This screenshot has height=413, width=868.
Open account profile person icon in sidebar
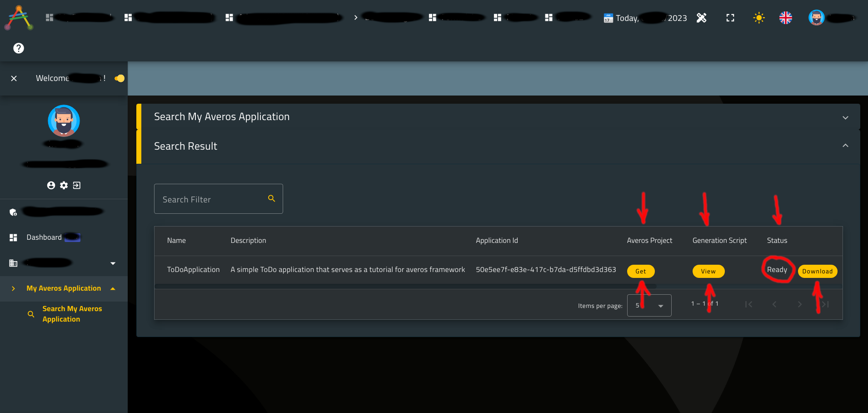tap(51, 185)
